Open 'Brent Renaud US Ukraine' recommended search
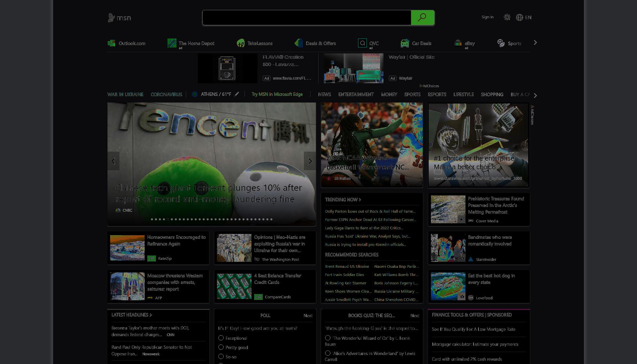The width and height of the screenshot is (637, 364). (347, 266)
